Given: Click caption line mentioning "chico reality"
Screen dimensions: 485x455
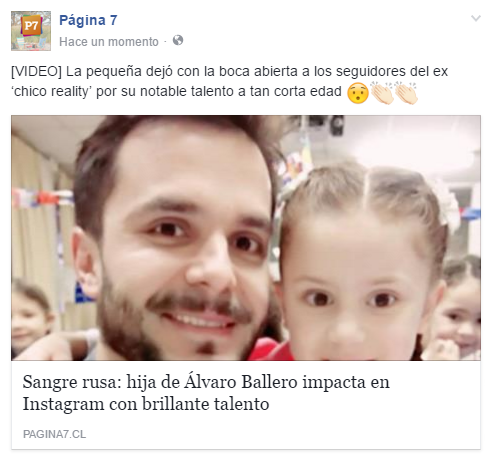Looking at the screenshot, I should pyautogui.click(x=176, y=91).
